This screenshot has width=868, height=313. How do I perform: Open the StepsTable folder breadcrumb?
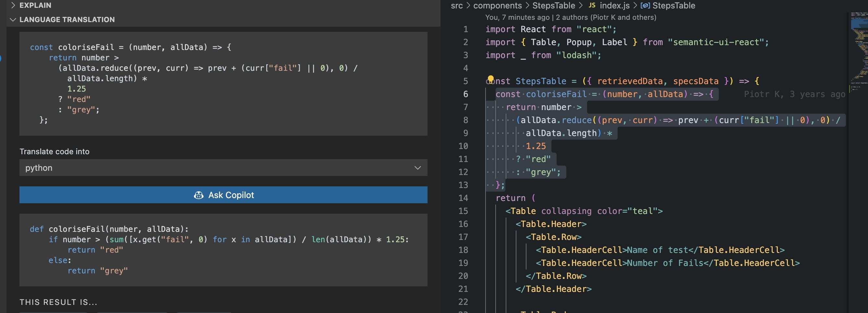(554, 6)
